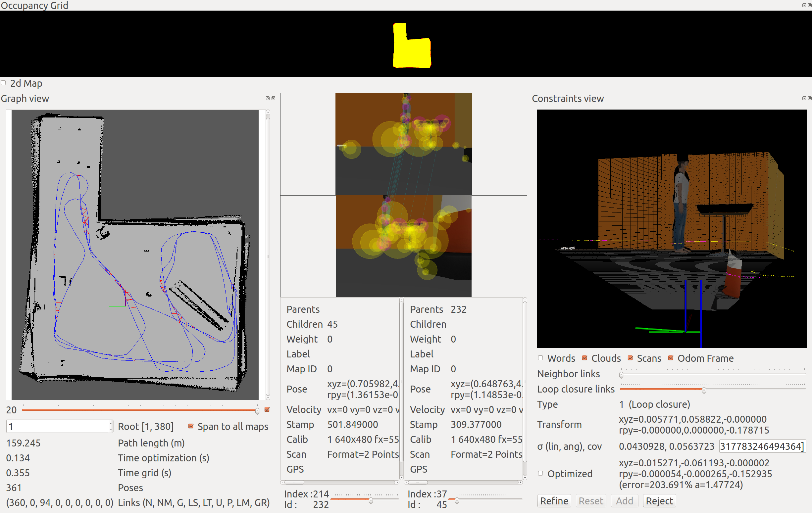Float the Graph view dock panel
The image size is (812, 513).
coord(267,98)
